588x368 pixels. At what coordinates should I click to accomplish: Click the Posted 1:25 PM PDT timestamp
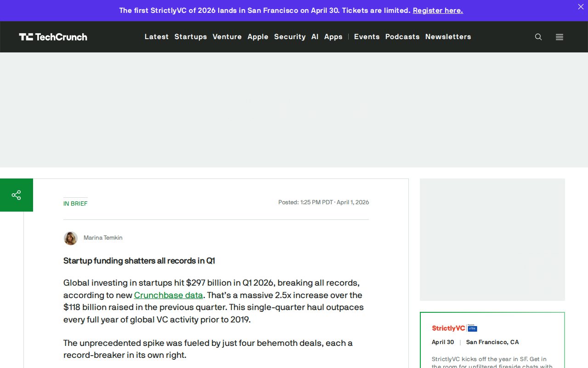pyautogui.click(x=323, y=202)
